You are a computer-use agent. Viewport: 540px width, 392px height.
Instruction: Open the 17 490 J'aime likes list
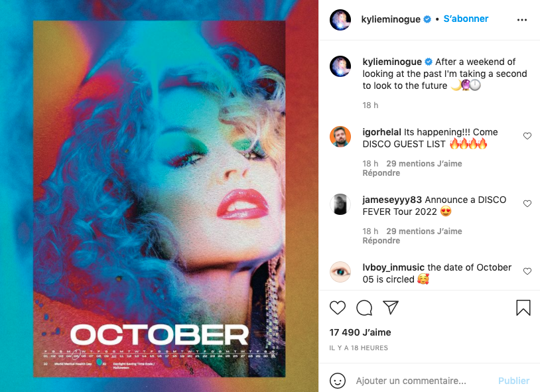pos(360,332)
